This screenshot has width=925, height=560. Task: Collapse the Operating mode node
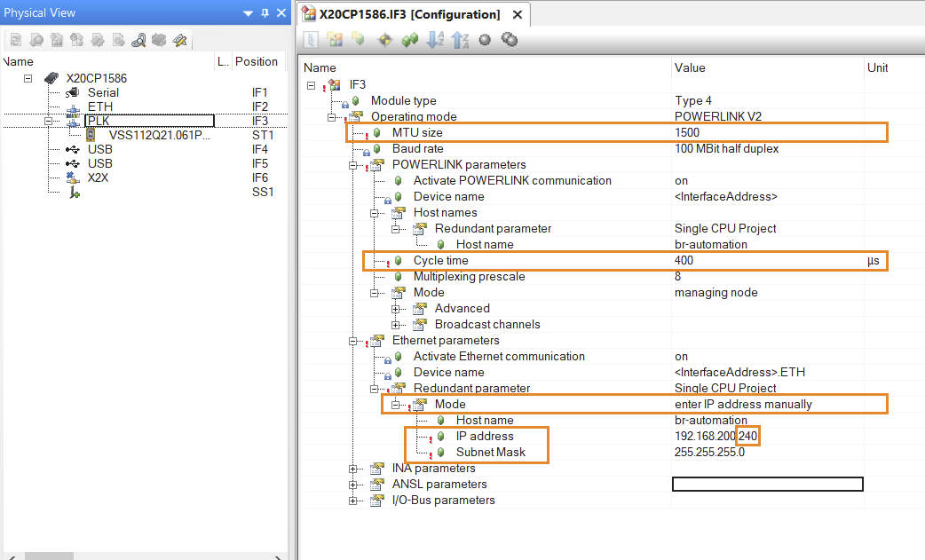click(x=331, y=117)
